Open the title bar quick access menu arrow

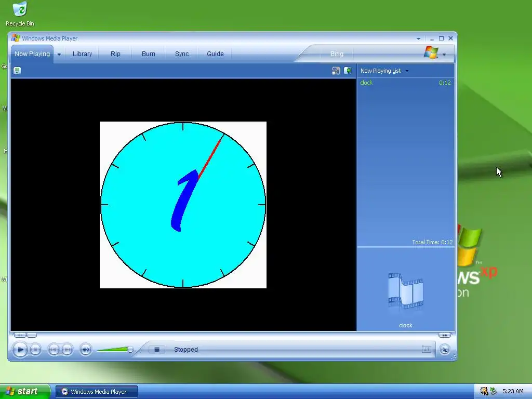point(418,38)
